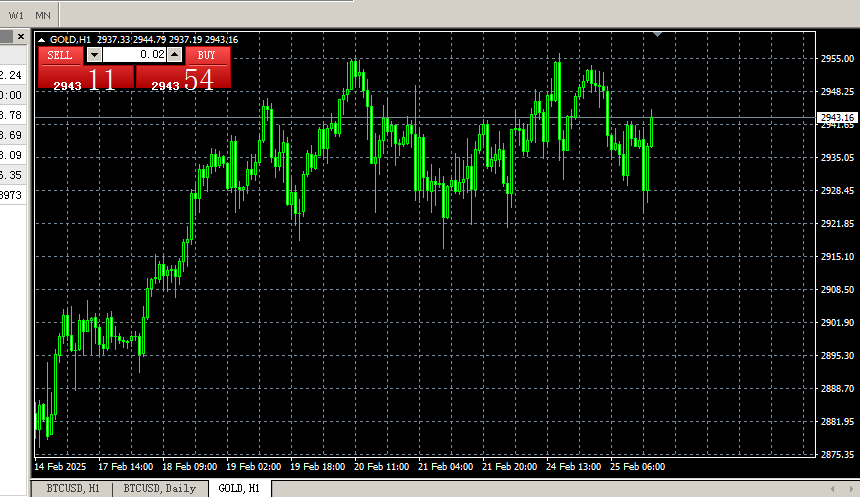Click the 19 Feb 18:00 time label
Image resolution: width=860 pixels, height=497 pixels.
318,467
